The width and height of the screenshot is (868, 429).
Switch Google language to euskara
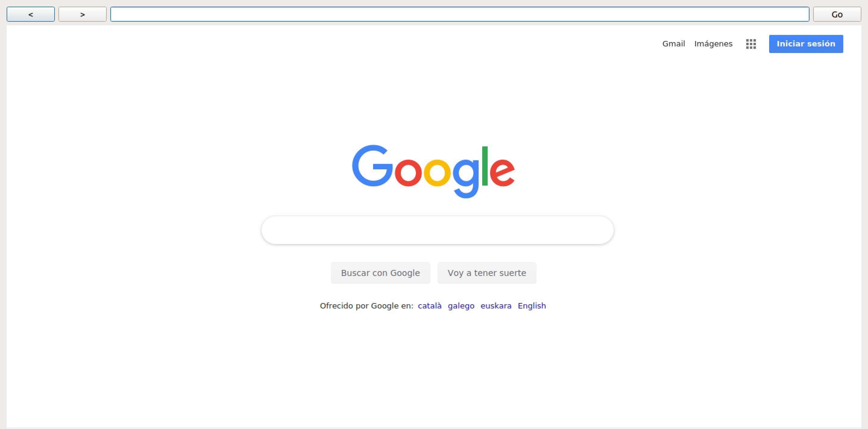(x=496, y=305)
